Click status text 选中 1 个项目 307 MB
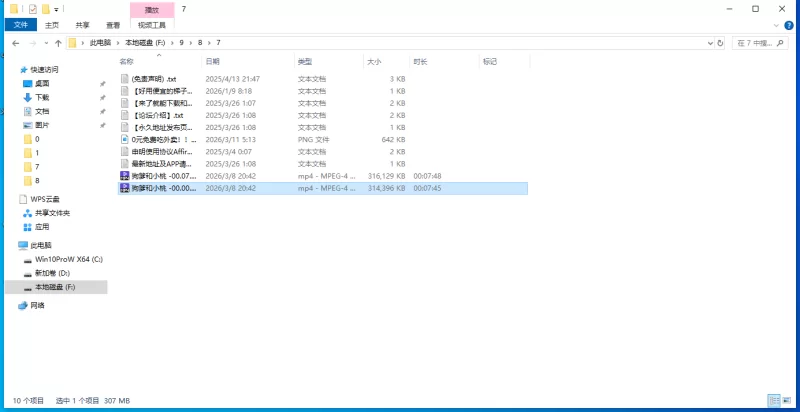The height and width of the screenshot is (412, 800). coord(93,401)
